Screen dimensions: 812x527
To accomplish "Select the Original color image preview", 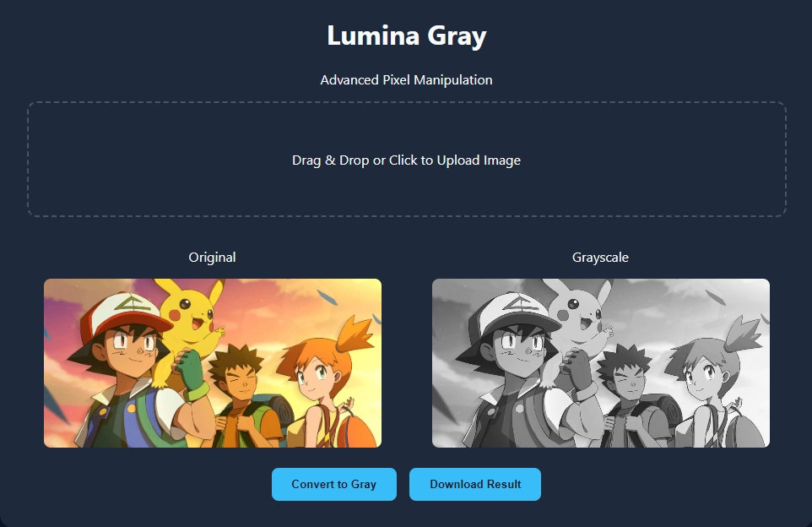I will (212, 363).
